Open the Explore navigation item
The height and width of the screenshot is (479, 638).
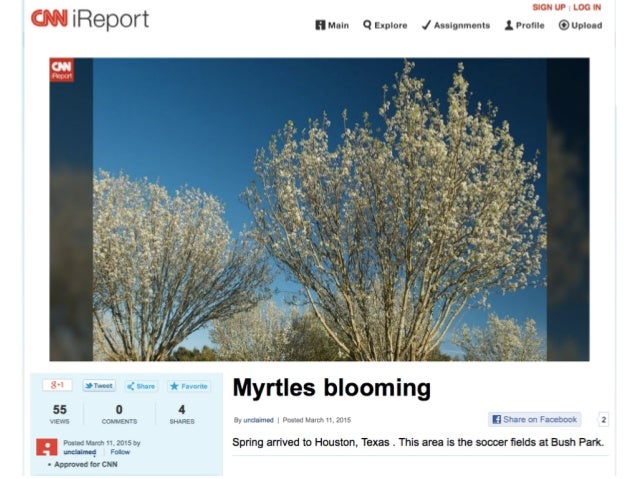(x=385, y=25)
